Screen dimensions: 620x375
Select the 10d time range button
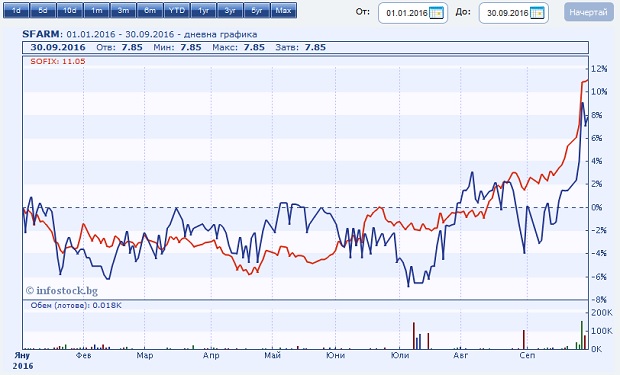click(70, 11)
